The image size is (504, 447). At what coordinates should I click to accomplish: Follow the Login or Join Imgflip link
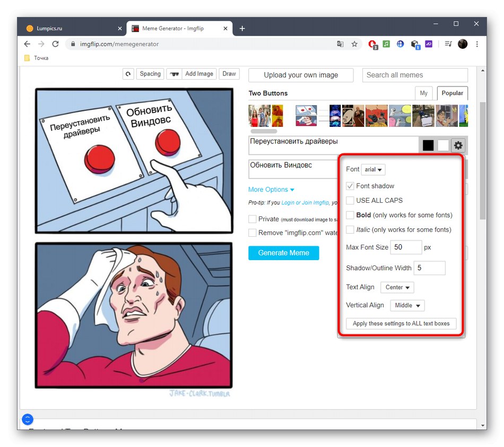305,203
